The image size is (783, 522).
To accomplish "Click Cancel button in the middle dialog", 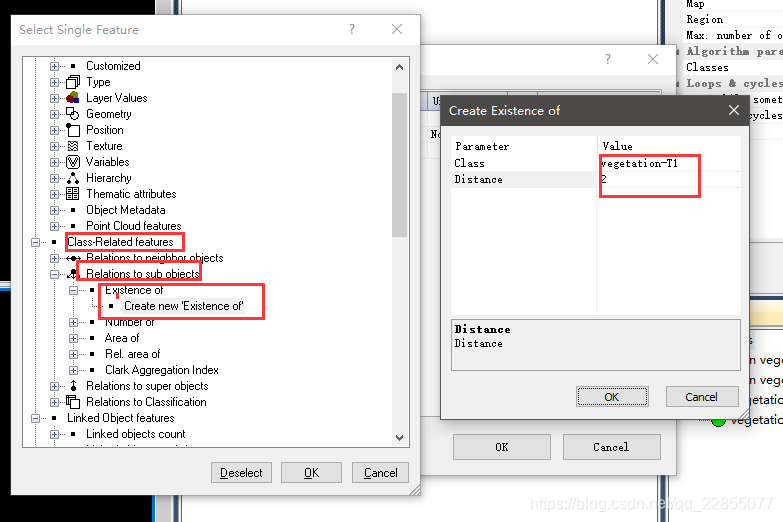I will pos(611,447).
